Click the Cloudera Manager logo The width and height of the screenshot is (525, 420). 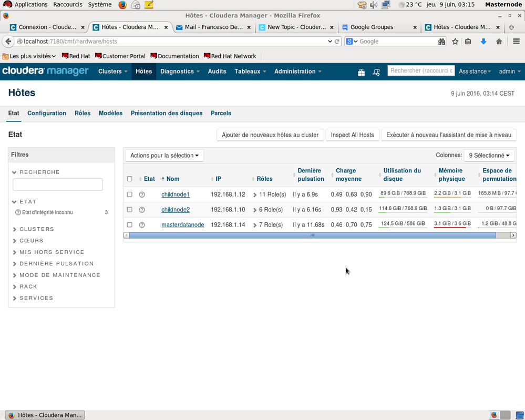pyautogui.click(x=45, y=71)
